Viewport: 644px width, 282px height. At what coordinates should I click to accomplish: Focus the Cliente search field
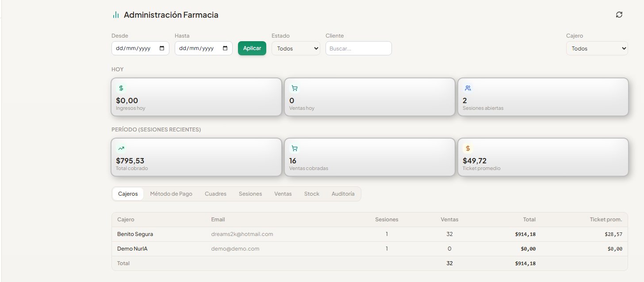click(359, 48)
